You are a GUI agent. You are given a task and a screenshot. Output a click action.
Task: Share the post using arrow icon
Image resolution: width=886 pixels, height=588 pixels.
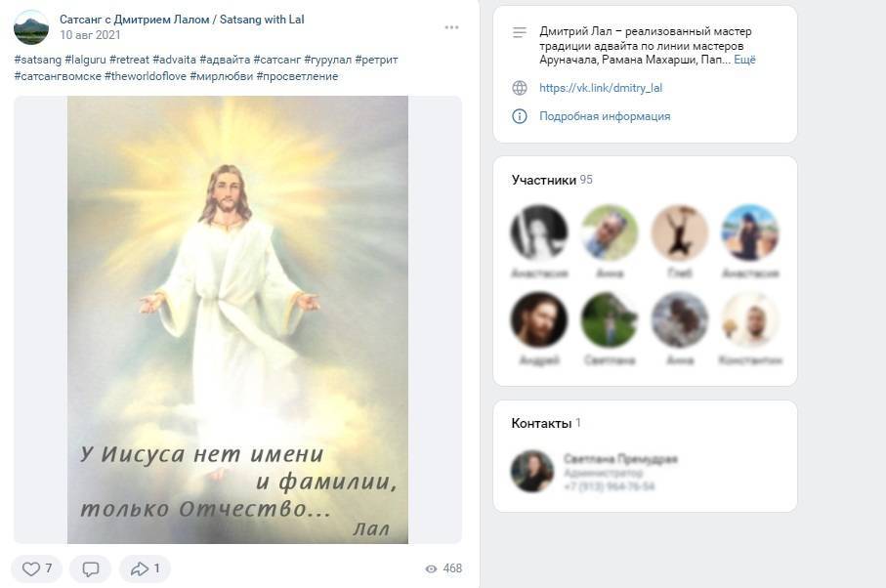pos(145,568)
